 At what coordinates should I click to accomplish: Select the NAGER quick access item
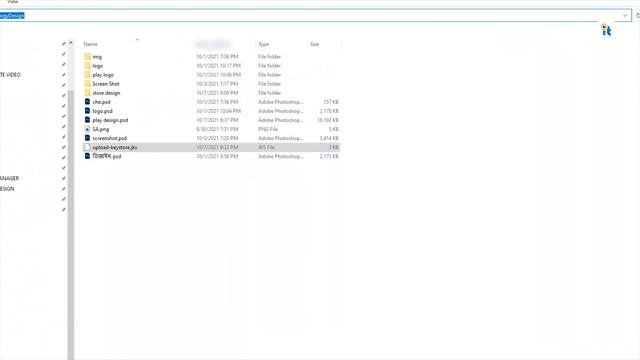click(9, 178)
